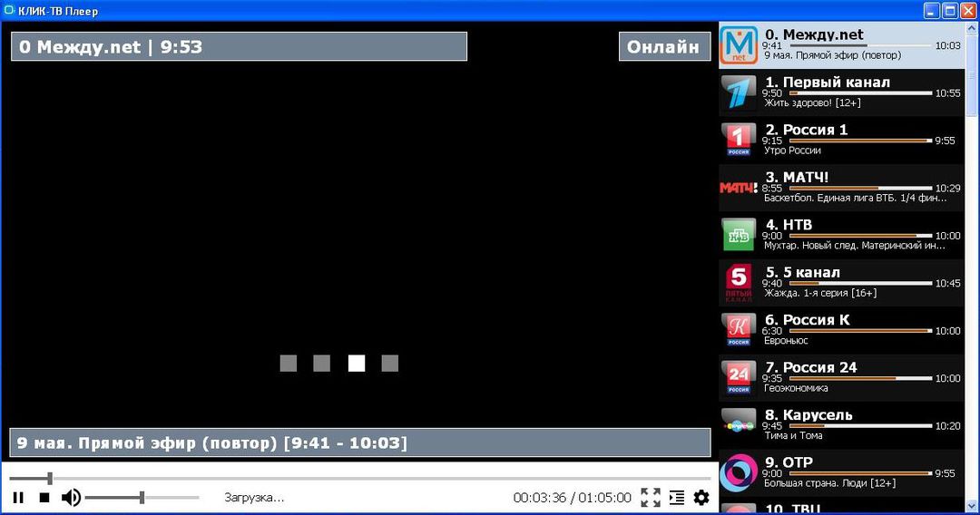980x515 pixels.
Task: Click the '0 Между.net | 9:53' overlay
Action: point(239,47)
